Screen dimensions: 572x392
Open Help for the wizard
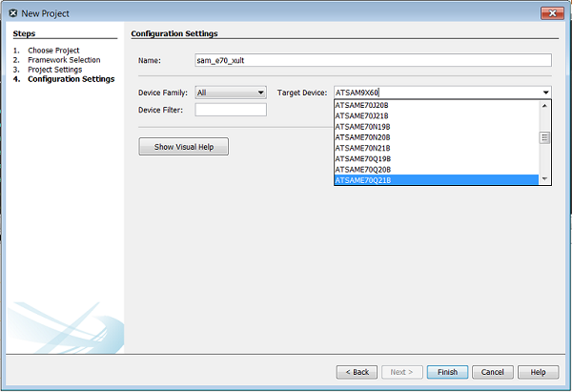pyautogui.click(x=538, y=372)
